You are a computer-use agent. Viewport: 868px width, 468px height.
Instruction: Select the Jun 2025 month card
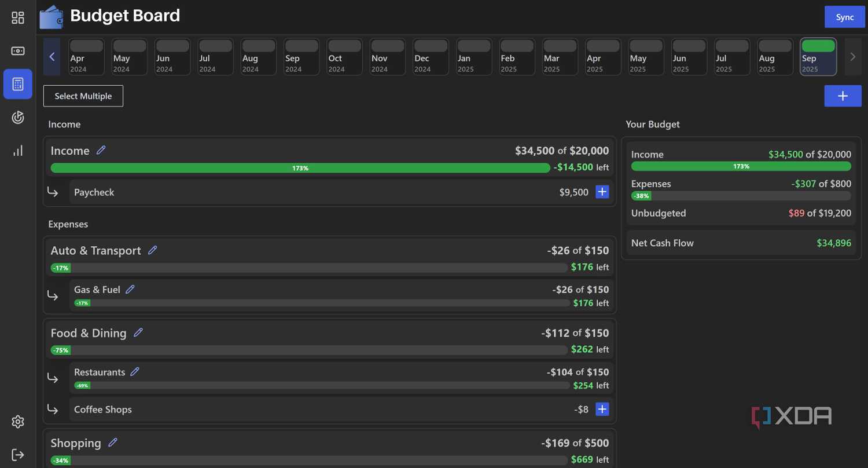tap(689, 57)
